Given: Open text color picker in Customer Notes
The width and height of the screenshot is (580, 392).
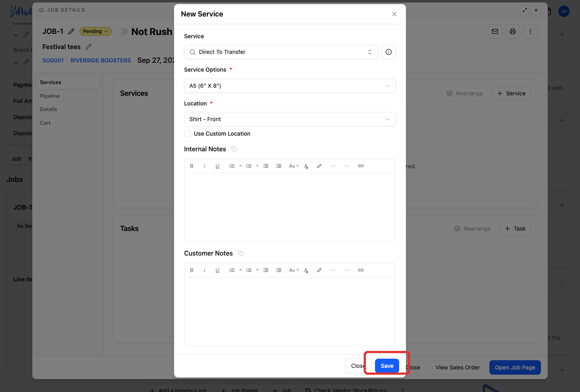Looking at the screenshot, I should coord(306,270).
